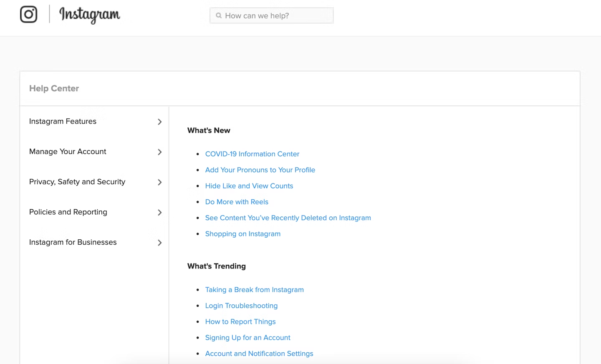Select Manage Your Account in the sidebar

(x=68, y=152)
